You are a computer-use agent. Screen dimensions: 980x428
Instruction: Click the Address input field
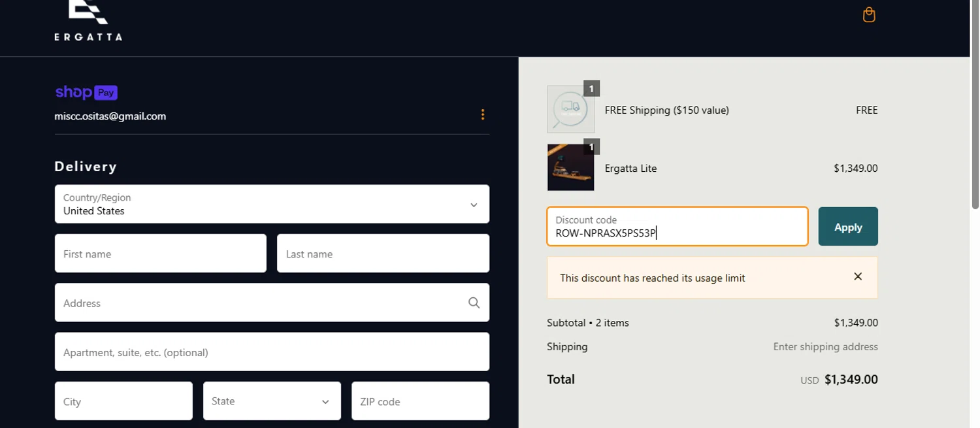tap(272, 303)
